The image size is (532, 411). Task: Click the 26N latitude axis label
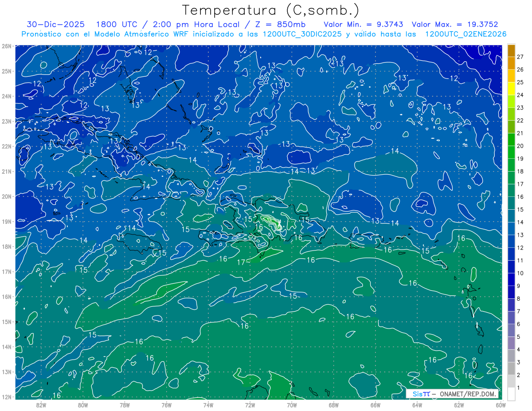[x=7, y=46]
